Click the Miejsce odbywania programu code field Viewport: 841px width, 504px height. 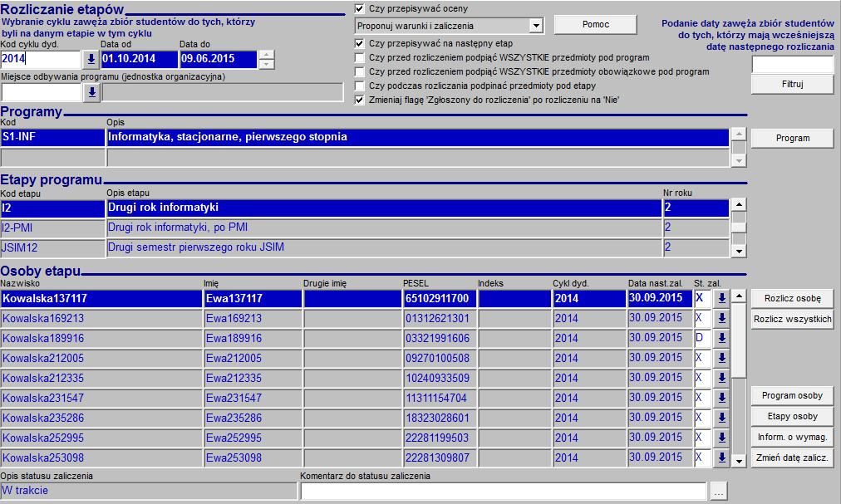[x=42, y=93]
